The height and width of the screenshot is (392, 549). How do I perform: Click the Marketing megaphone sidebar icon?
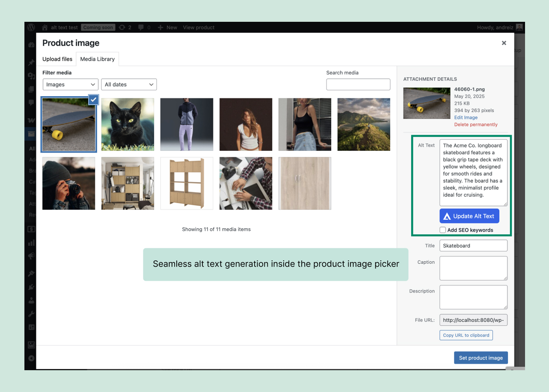click(31, 256)
